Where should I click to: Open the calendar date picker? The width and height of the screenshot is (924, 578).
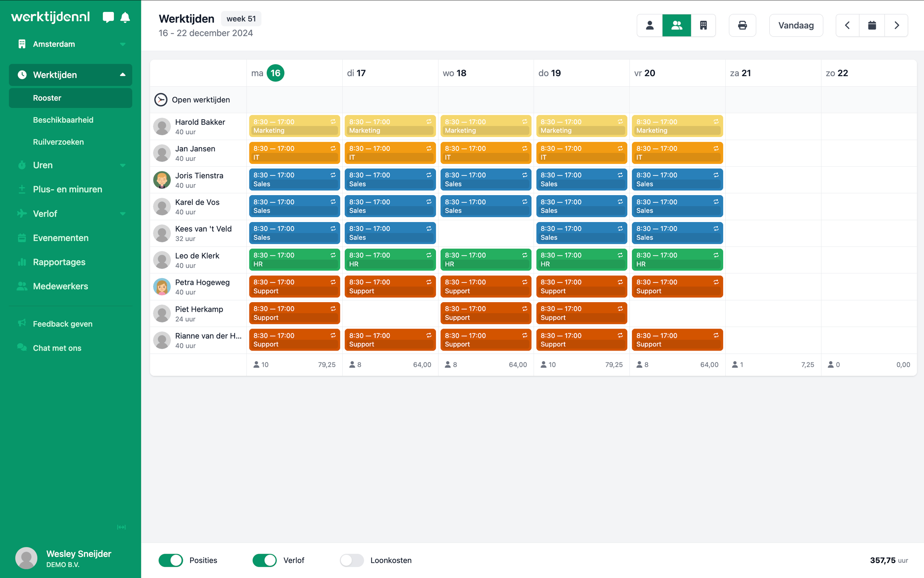[872, 25]
